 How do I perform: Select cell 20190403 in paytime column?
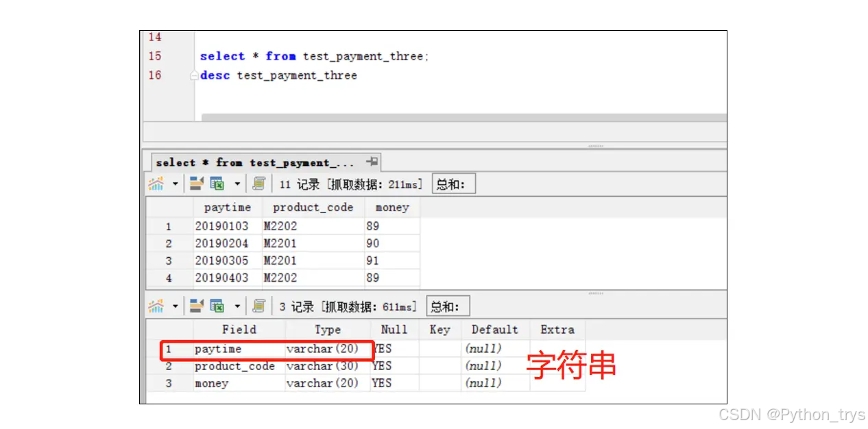point(228,278)
